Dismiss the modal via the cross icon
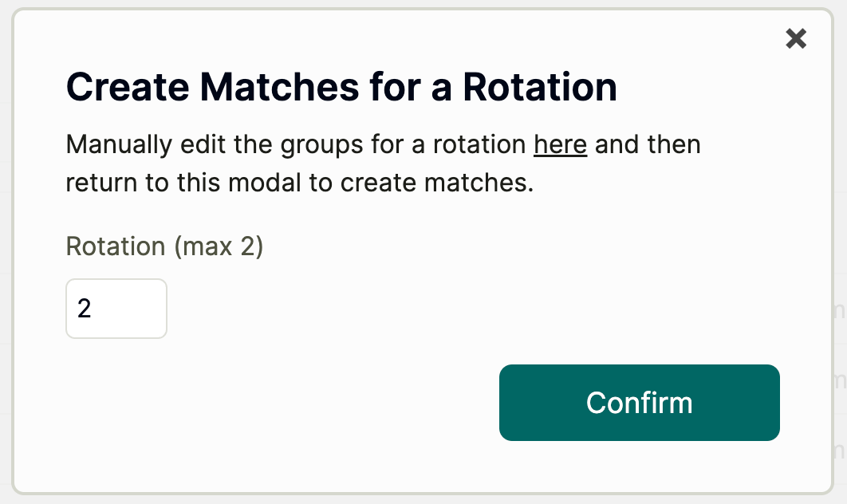Image resolution: width=847 pixels, height=504 pixels. pyautogui.click(x=795, y=38)
